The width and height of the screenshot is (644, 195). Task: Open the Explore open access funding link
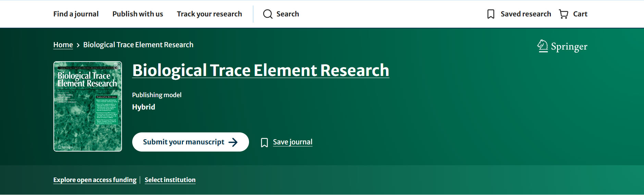coord(95,180)
